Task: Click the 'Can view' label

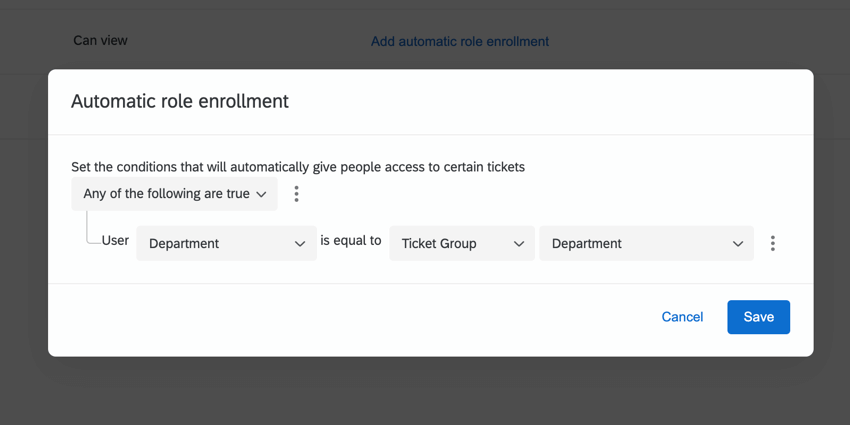Action: 101,41
